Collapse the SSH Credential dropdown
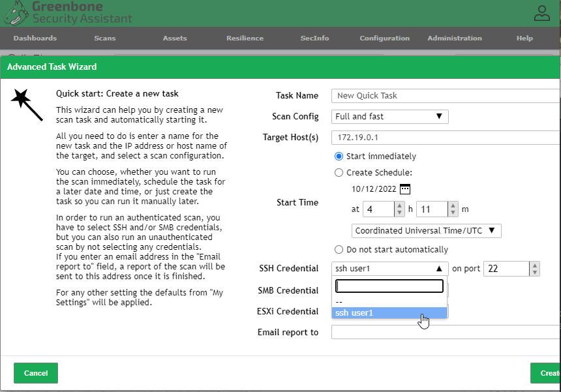This screenshot has width=561, height=392. pyautogui.click(x=389, y=269)
